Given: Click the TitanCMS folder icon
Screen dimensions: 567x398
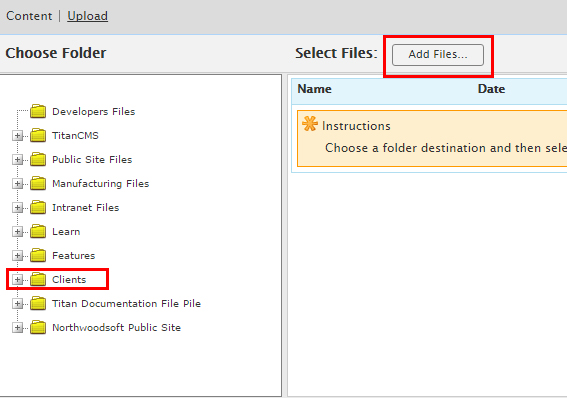Looking at the screenshot, I should click(38, 136).
